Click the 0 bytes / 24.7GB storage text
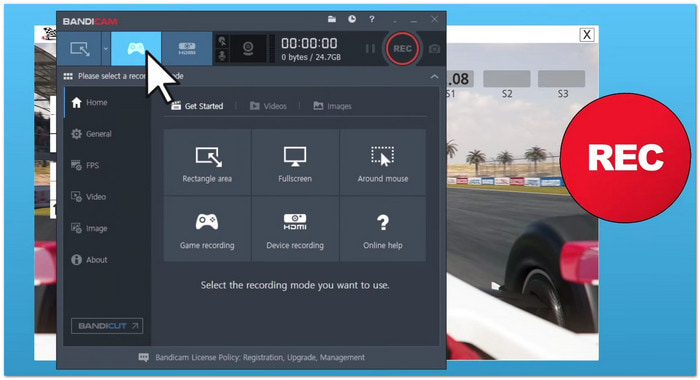This screenshot has width=700, height=380. 311,57
